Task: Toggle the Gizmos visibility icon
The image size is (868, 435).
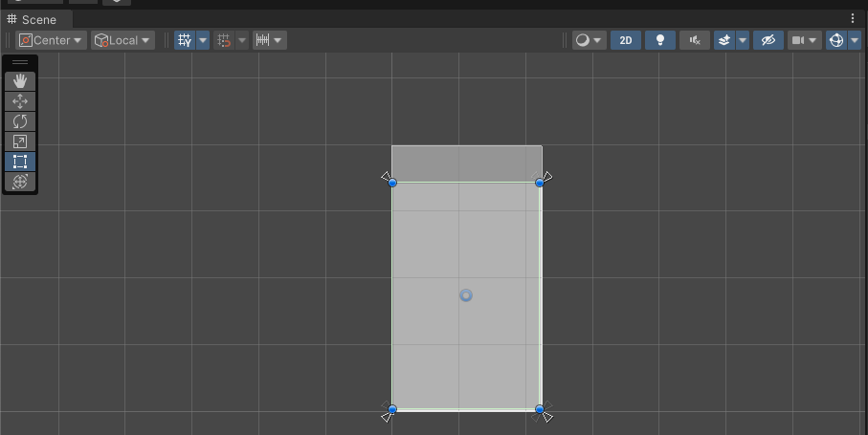Action: tap(835, 40)
